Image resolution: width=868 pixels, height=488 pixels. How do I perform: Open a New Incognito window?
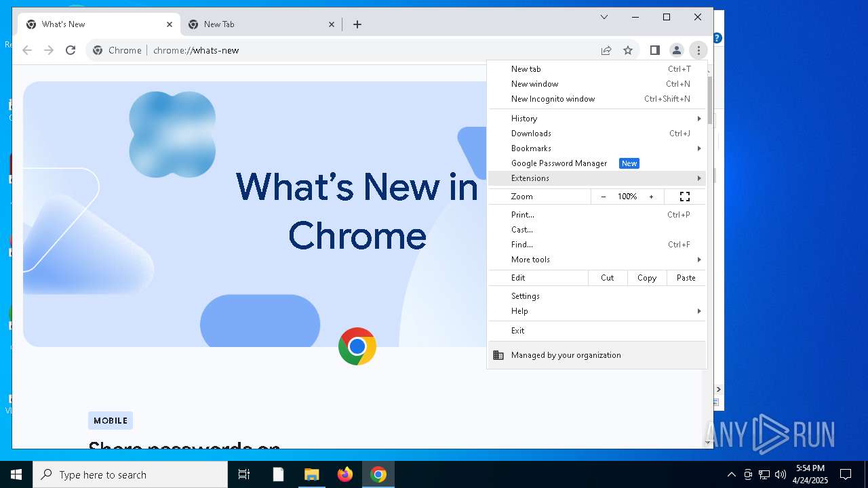click(x=597, y=99)
